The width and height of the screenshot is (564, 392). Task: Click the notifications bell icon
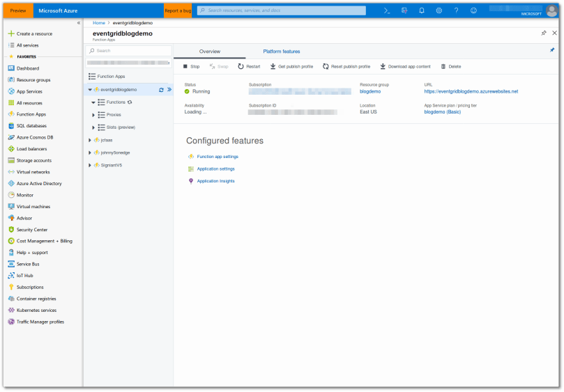tap(422, 10)
